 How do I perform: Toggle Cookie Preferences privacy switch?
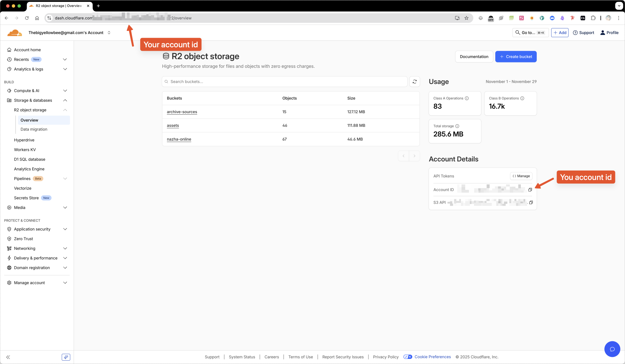coord(408,357)
